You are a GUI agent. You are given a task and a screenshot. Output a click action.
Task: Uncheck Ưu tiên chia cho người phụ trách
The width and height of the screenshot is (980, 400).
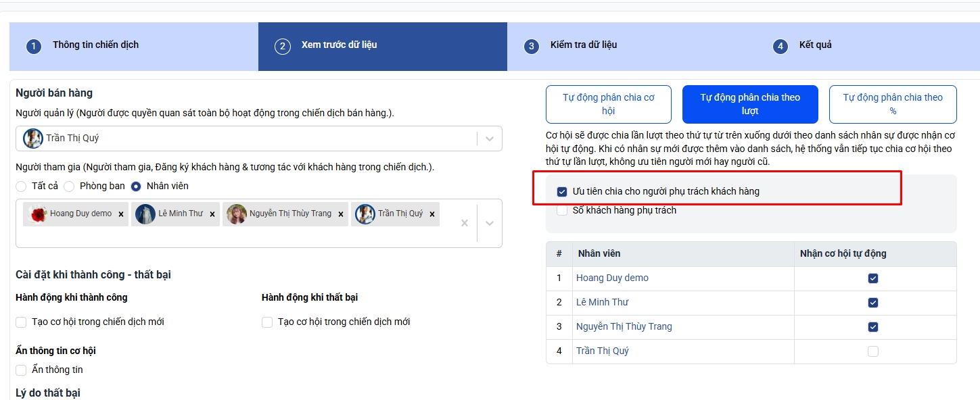pyautogui.click(x=562, y=192)
